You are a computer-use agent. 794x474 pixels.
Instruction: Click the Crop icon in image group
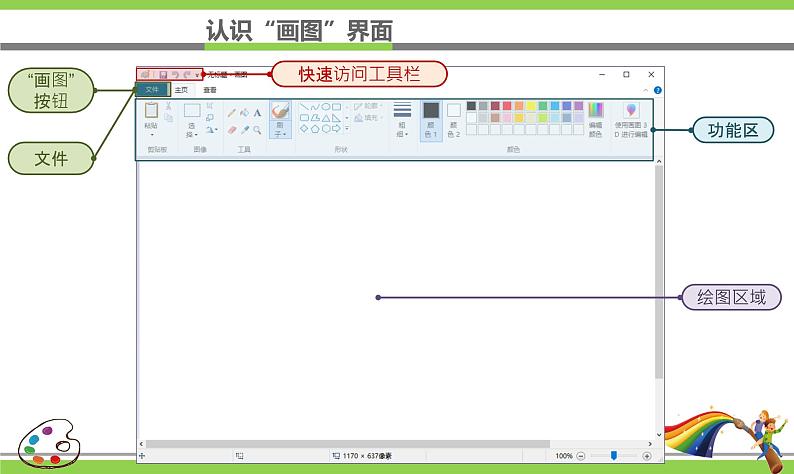(210, 106)
